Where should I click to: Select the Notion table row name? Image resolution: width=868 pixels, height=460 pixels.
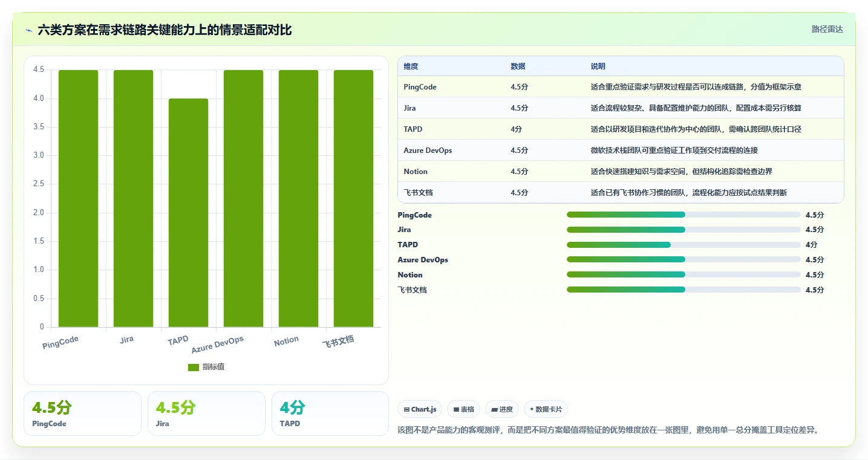pyautogui.click(x=416, y=172)
